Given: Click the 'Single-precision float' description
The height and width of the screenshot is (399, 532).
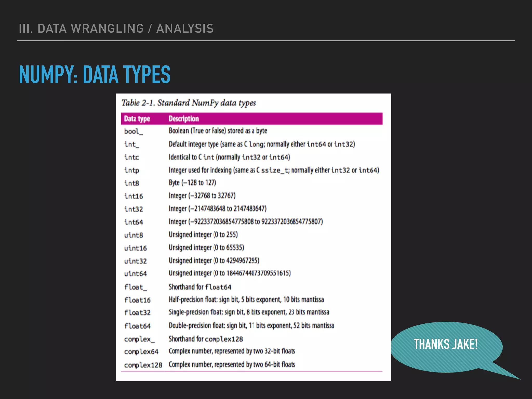Looking at the screenshot, I should (x=249, y=312).
